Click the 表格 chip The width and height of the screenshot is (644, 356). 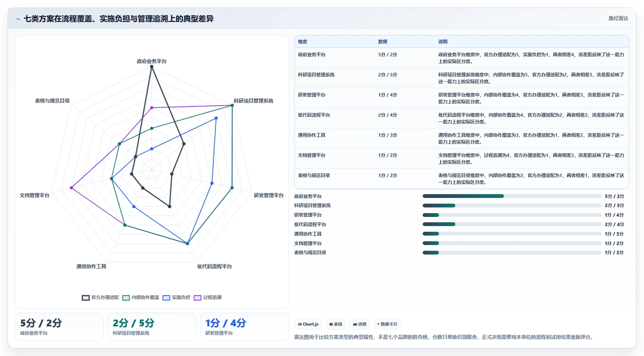coord(336,324)
